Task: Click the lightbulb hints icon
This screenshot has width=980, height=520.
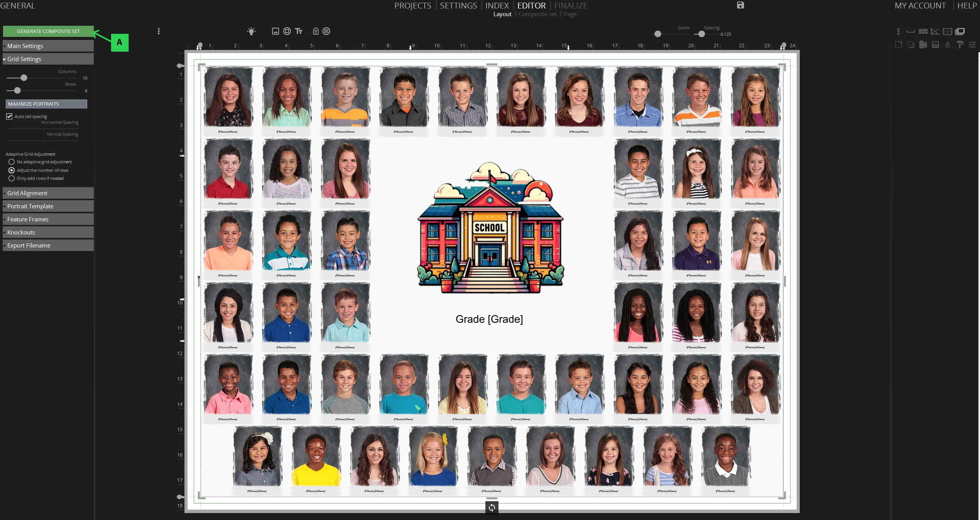Action: [x=251, y=32]
